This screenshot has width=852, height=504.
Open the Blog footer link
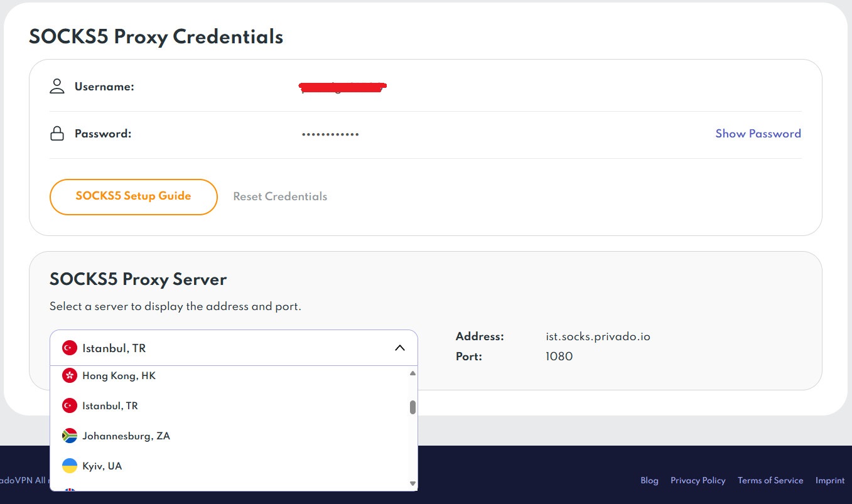point(649,481)
